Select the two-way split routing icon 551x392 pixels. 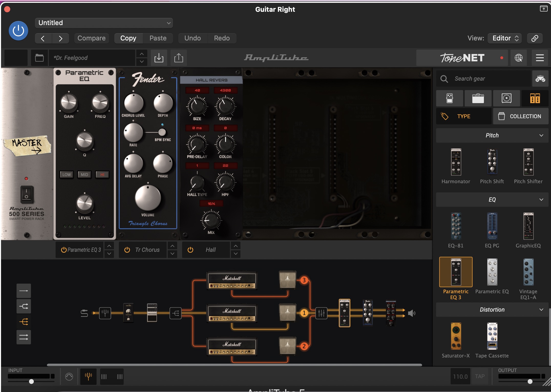24,306
